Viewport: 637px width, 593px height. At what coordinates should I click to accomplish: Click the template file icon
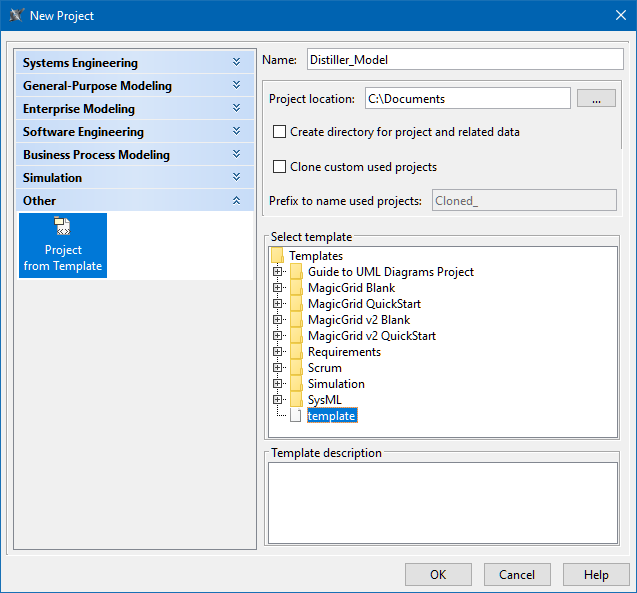click(296, 416)
